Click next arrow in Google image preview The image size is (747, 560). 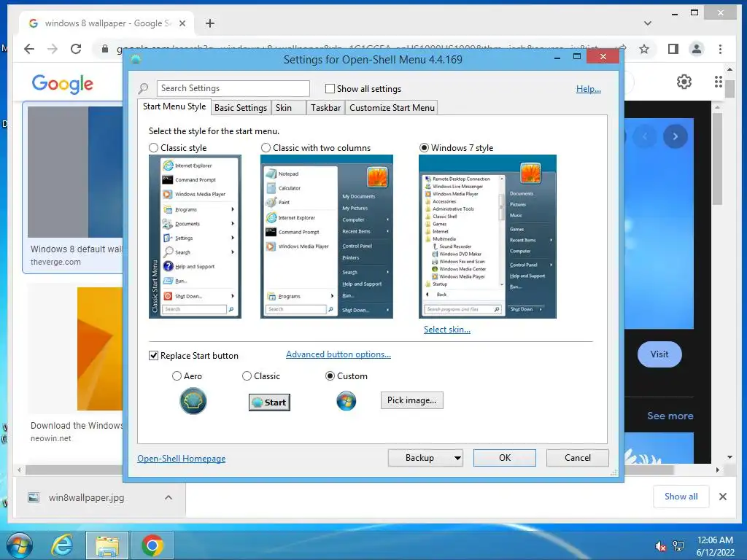tap(675, 136)
